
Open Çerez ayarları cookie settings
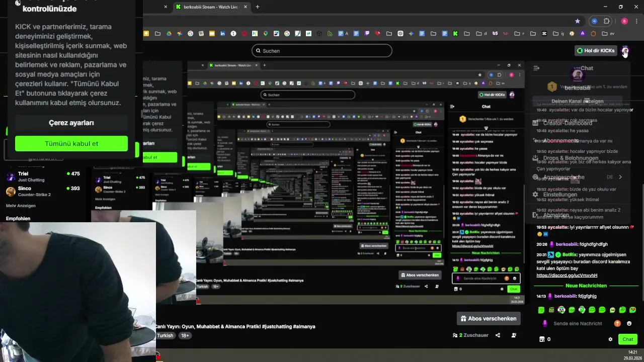[x=71, y=123]
